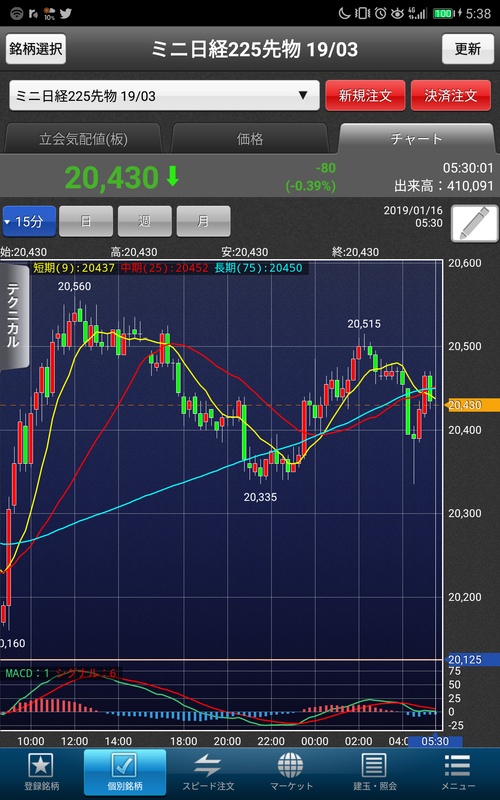Switch to the 価格 tab
The width and height of the screenshot is (500, 800).
pyautogui.click(x=249, y=139)
